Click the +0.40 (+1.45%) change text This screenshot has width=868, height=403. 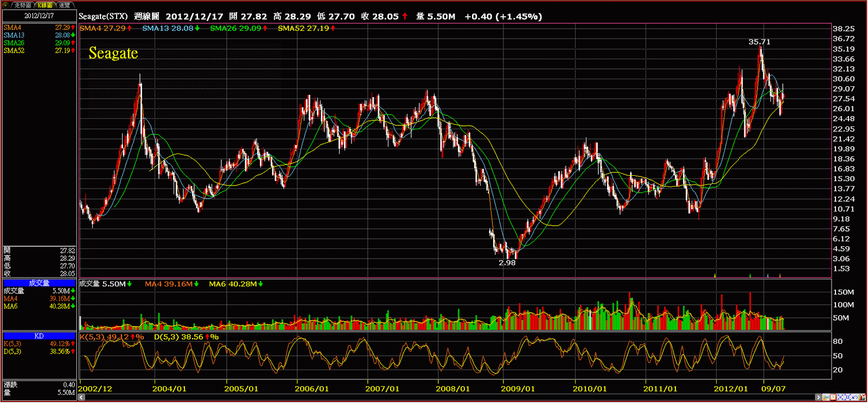tap(503, 16)
